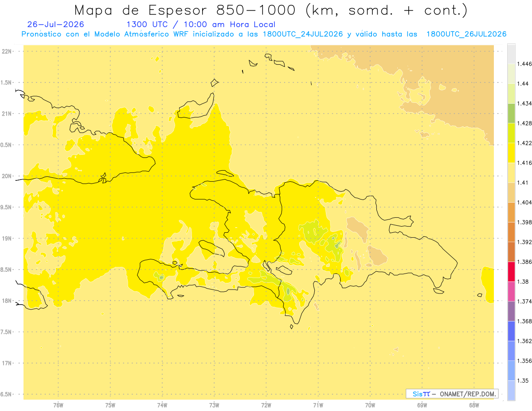Viewport: 532px width, 411px height.
Task: Click the valid-until time '1800UTC_26JUL2026'
Action: [466, 34]
